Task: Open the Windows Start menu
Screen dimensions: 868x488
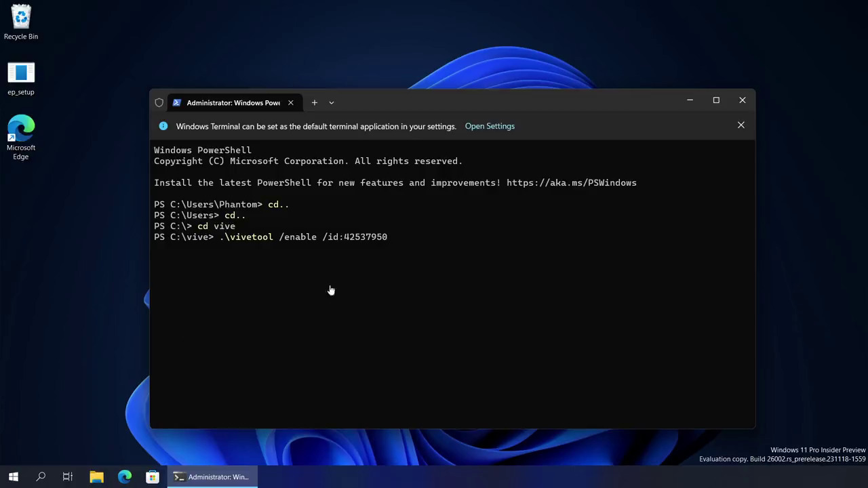Action: (x=13, y=476)
